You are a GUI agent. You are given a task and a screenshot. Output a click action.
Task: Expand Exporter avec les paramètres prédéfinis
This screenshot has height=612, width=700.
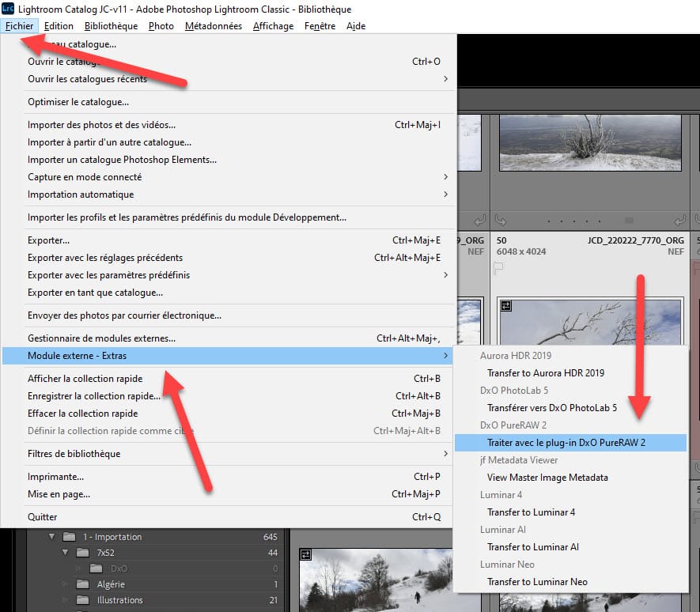point(229,275)
